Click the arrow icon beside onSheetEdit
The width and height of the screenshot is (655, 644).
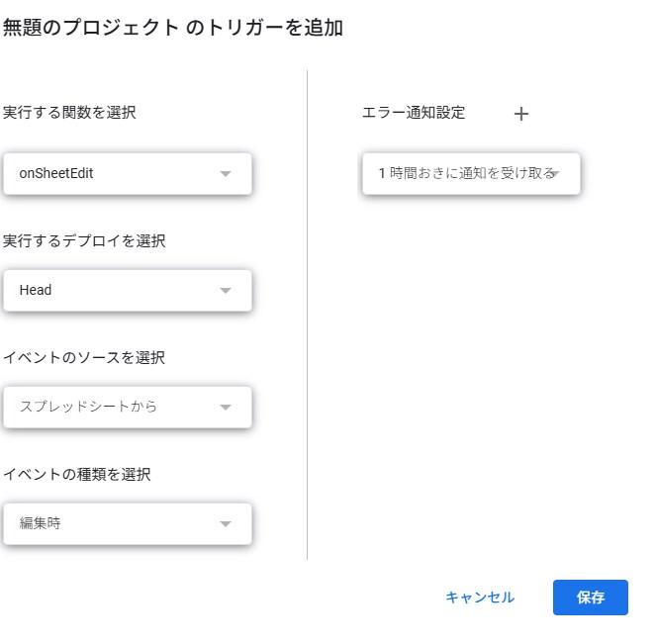(226, 174)
